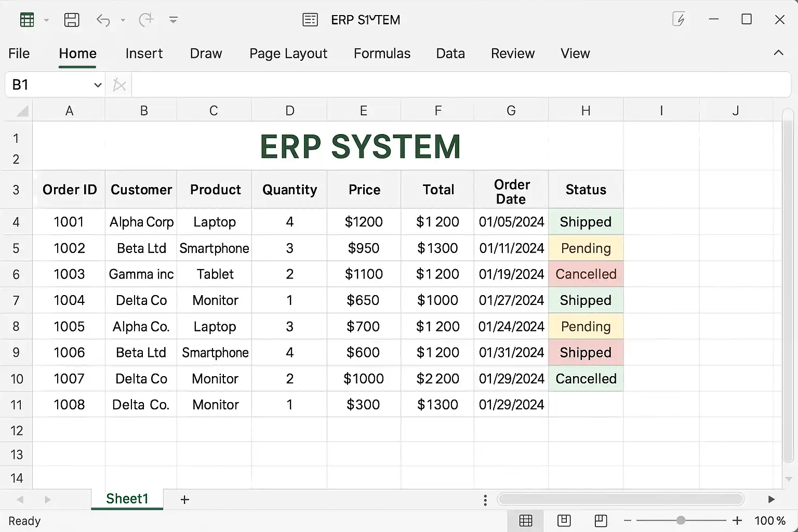This screenshot has height=532, width=798.
Task: Switch to Page Layout view button
Action: click(x=564, y=520)
